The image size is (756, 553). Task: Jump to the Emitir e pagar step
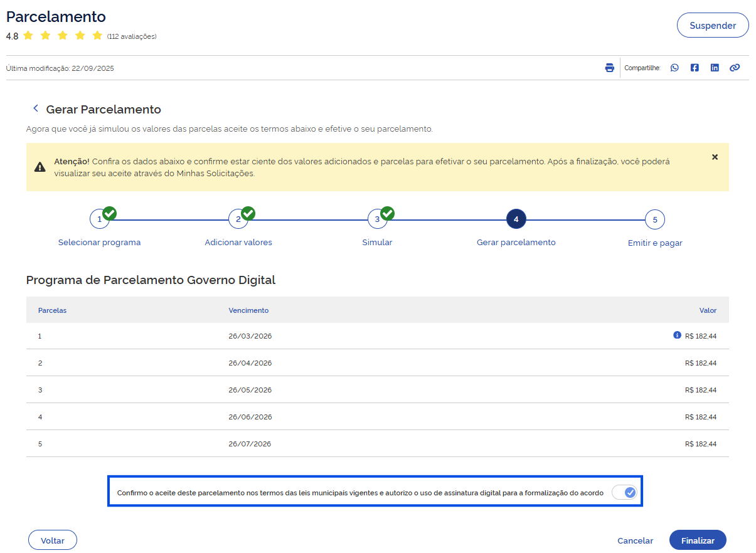pyautogui.click(x=655, y=229)
